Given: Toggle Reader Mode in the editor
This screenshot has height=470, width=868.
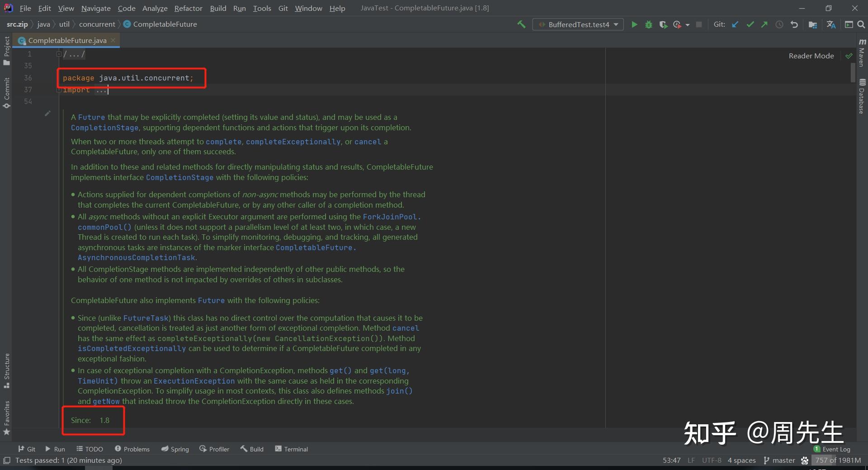Looking at the screenshot, I should 811,56.
